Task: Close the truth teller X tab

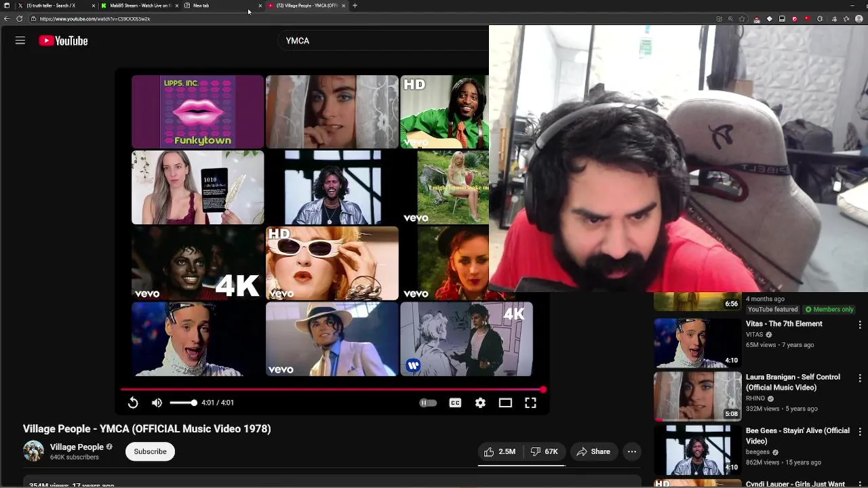Action: (x=94, y=5)
